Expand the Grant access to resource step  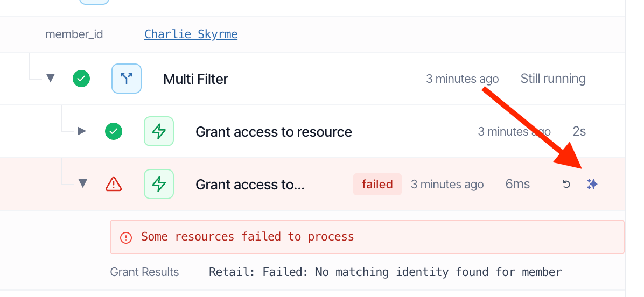point(82,131)
